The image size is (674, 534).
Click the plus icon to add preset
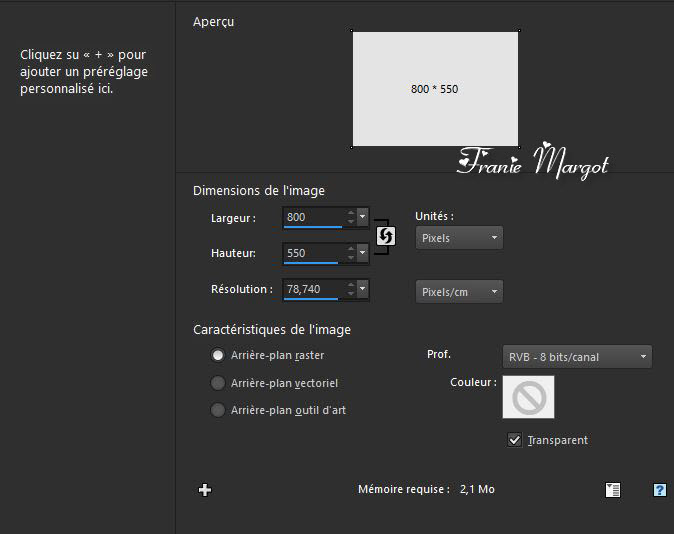[205, 490]
